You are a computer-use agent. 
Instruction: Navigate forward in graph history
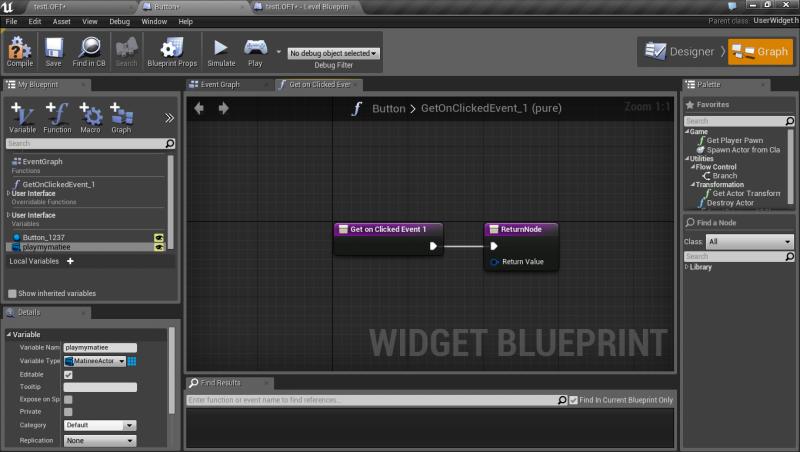click(x=223, y=108)
